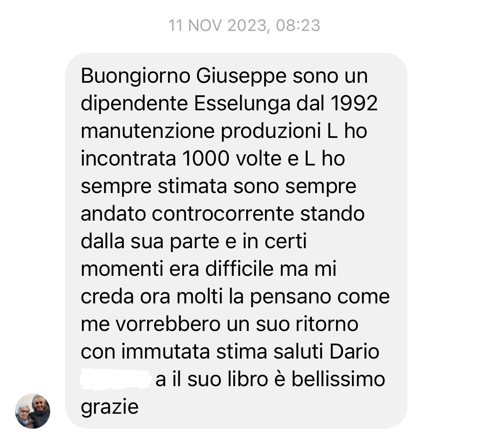Click the word difficile in the text

pos(239,269)
